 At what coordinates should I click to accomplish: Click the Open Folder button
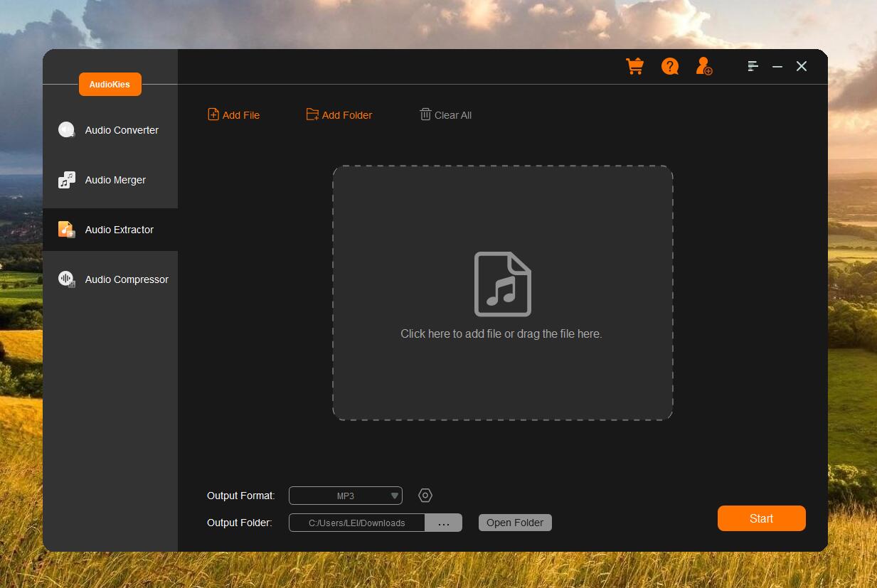(515, 523)
